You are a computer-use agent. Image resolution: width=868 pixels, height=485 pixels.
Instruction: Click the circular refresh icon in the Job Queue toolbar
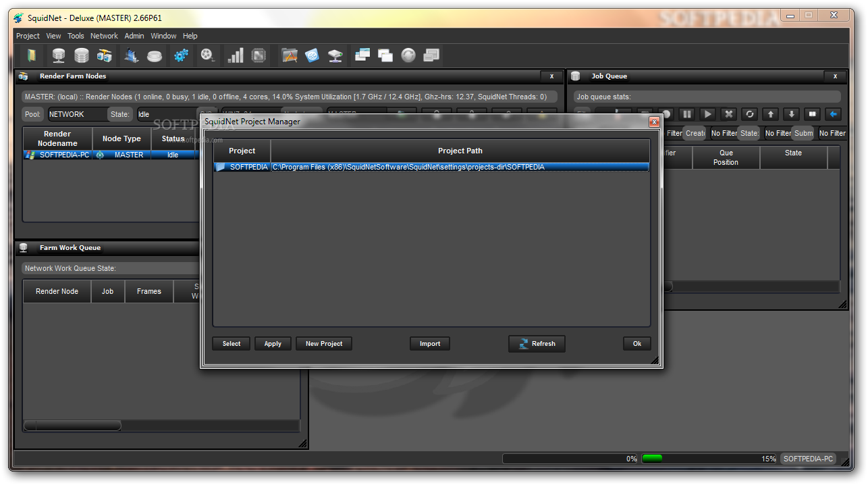coord(749,114)
